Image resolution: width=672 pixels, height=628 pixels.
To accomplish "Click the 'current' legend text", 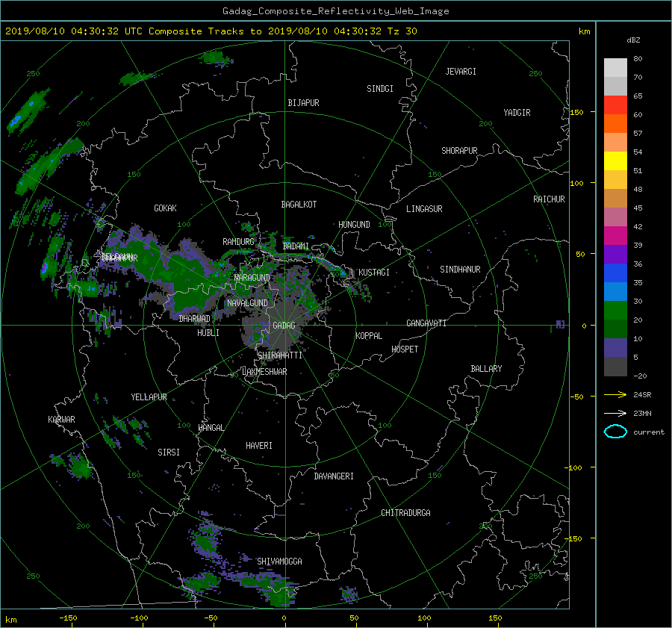I will pyautogui.click(x=648, y=432).
